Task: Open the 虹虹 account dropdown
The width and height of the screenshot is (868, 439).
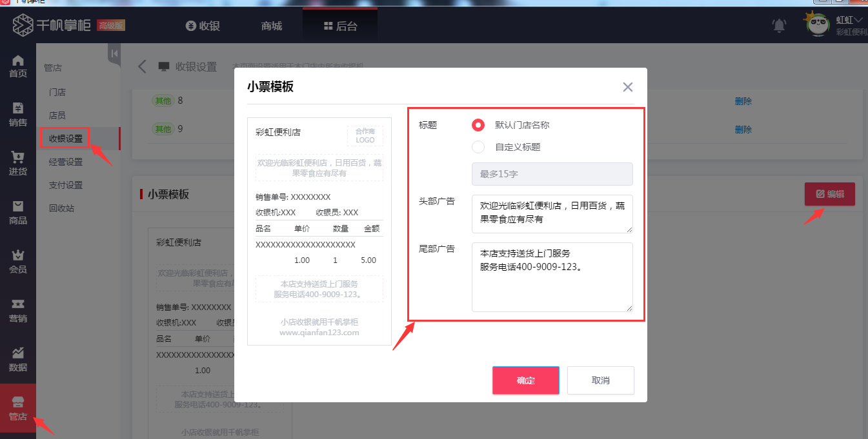Action: tap(847, 19)
